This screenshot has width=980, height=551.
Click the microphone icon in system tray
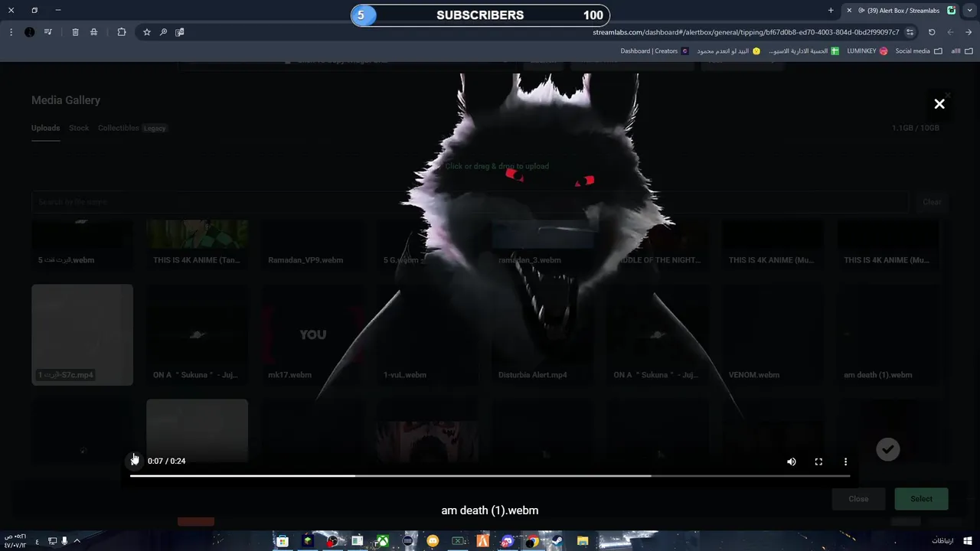(x=64, y=541)
